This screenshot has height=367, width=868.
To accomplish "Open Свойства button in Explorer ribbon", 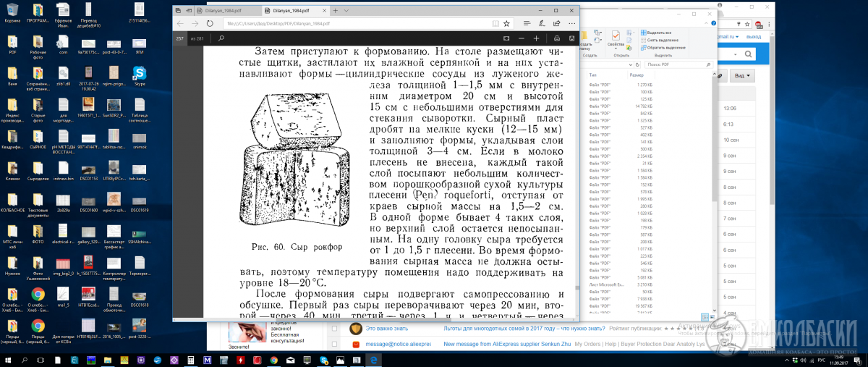I will point(615,39).
